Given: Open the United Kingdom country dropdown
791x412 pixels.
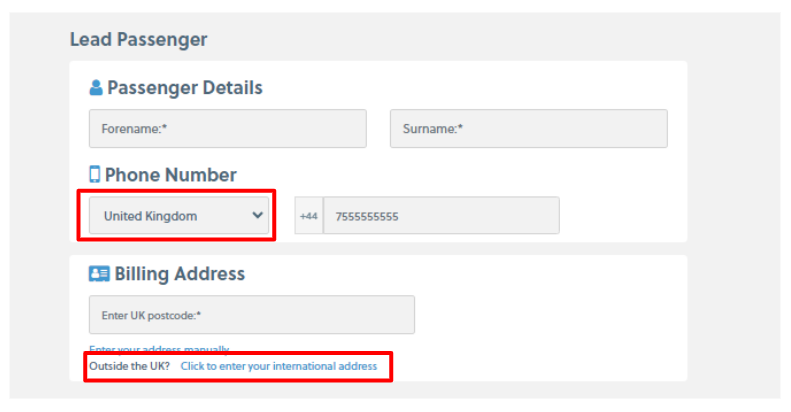Looking at the screenshot, I should click(180, 215).
